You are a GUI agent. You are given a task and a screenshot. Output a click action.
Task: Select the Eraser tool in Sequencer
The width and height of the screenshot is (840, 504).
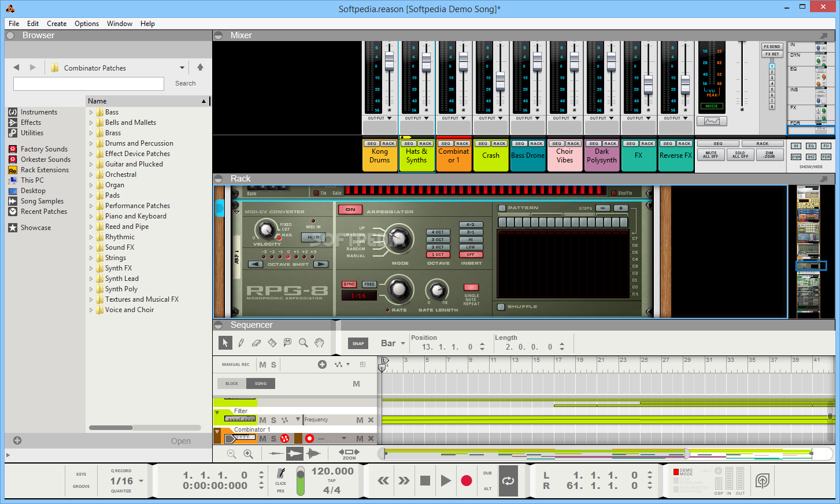click(x=257, y=343)
